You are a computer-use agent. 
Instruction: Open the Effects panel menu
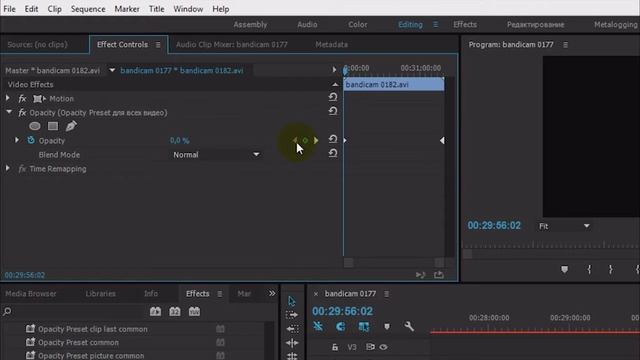pyautogui.click(x=220, y=294)
